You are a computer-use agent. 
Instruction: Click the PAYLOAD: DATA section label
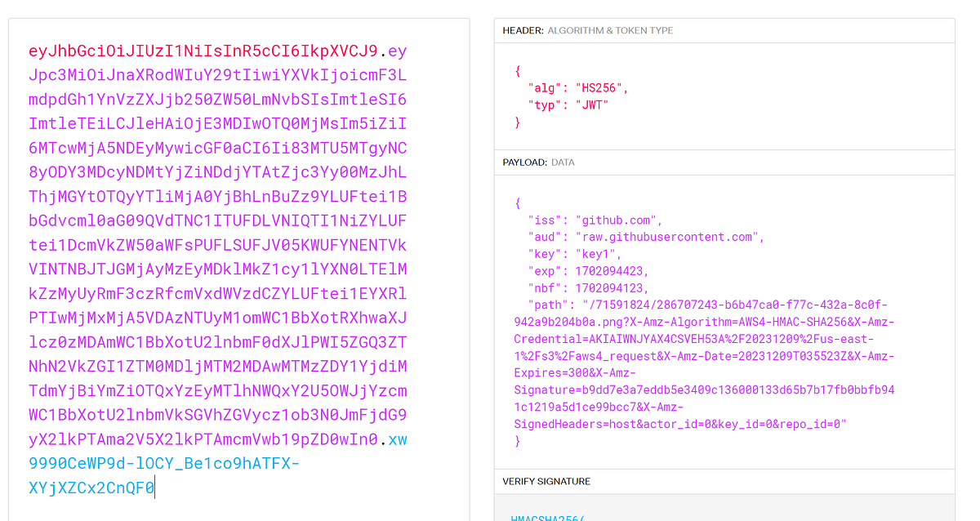[x=540, y=162]
